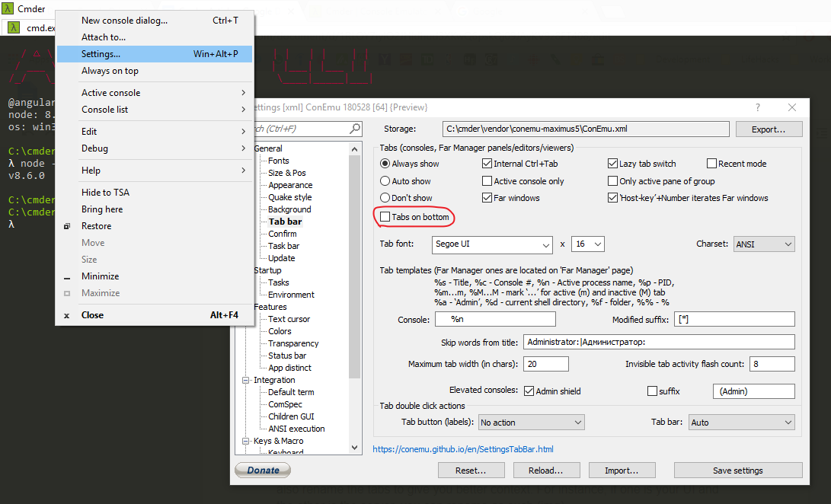Screen dimensions: 831x504
Task: Open the Charset dropdown
Action: [x=764, y=244]
